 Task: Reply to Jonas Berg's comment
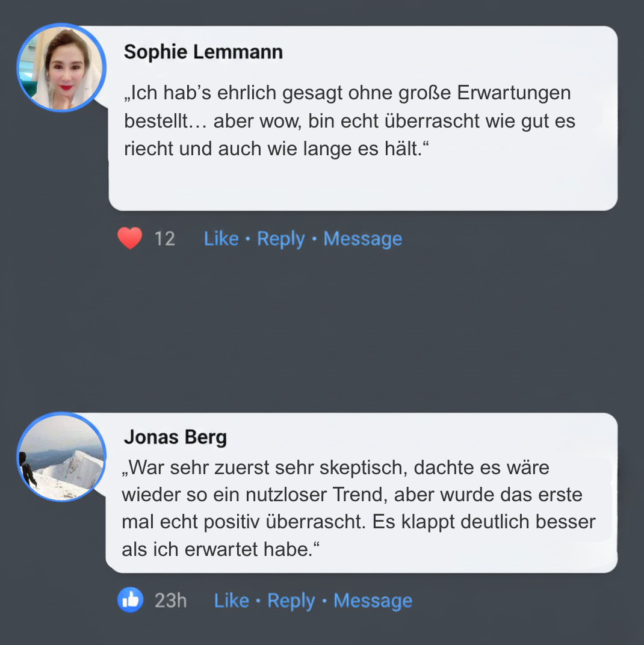pyautogui.click(x=291, y=600)
